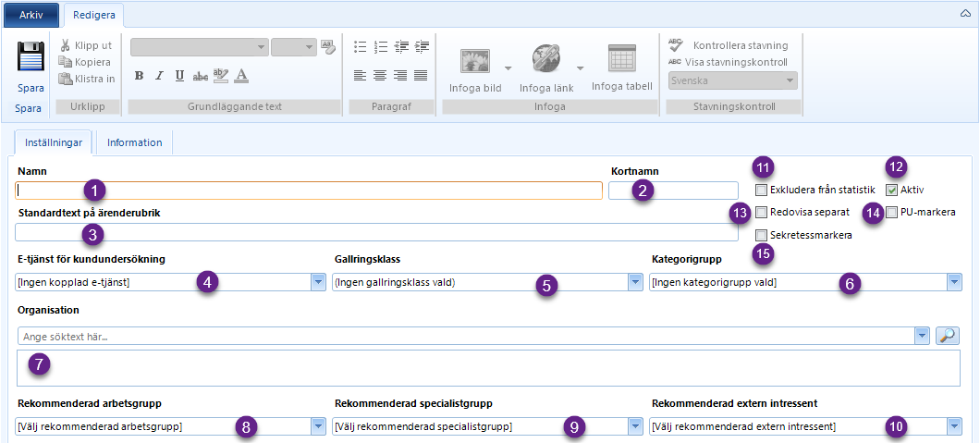980x443 pixels.
Task: Focus Standardtext på ärenderubrik field
Action: (376, 232)
